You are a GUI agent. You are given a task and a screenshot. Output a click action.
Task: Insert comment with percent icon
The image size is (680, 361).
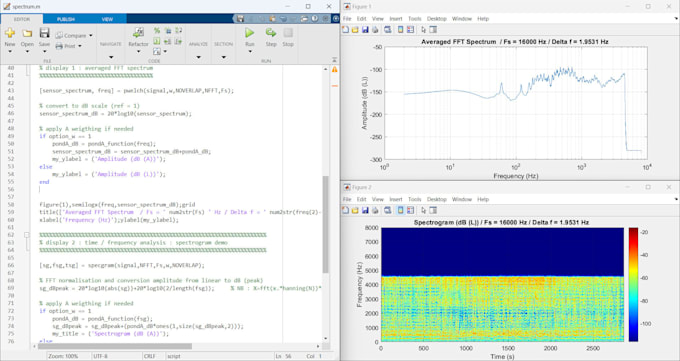(157, 31)
